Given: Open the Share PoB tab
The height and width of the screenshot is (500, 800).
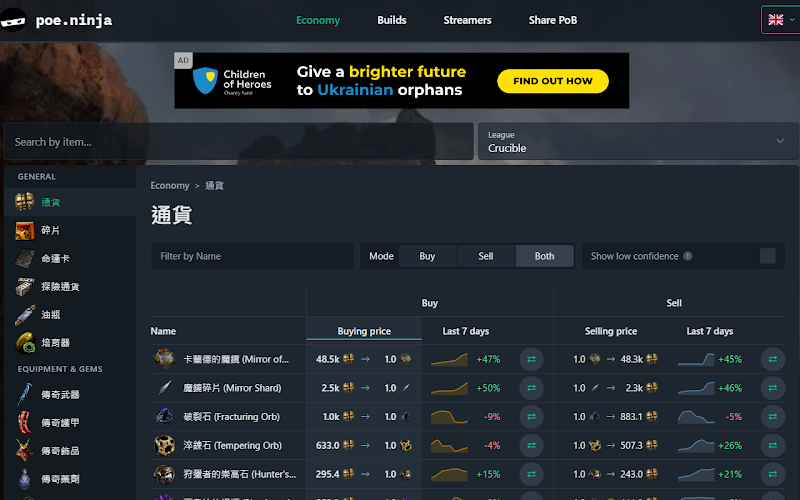Looking at the screenshot, I should (x=553, y=20).
